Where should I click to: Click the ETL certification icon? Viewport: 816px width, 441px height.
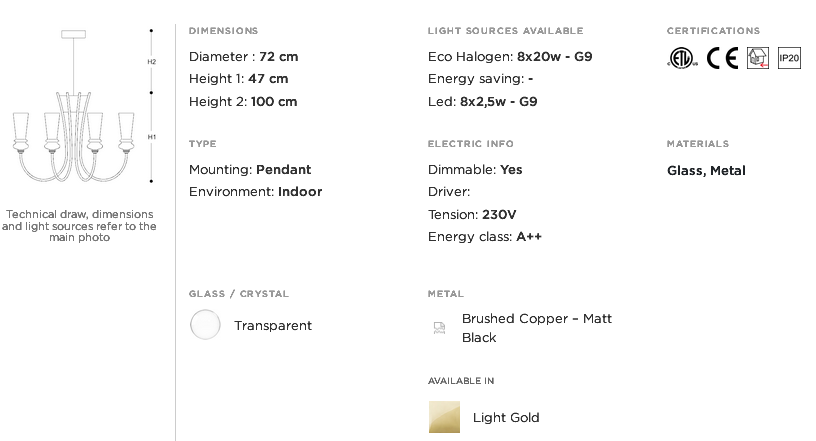682,58
